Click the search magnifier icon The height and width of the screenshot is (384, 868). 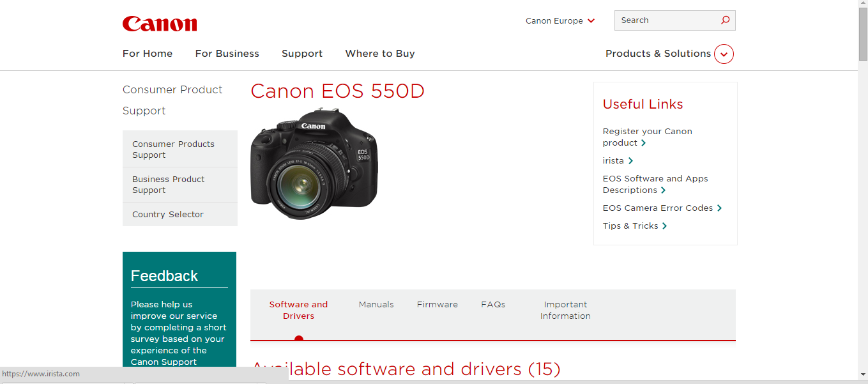[725, 20]
